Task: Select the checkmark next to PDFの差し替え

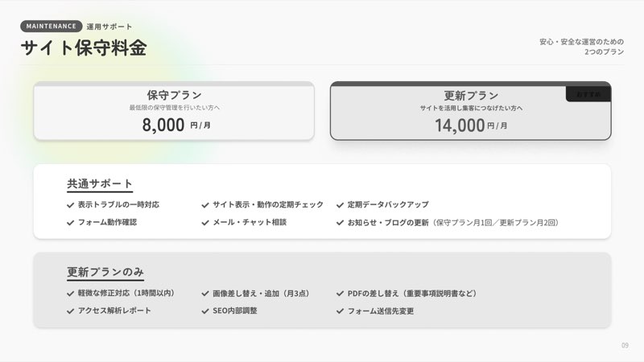Action: click(x=341, y=294)
